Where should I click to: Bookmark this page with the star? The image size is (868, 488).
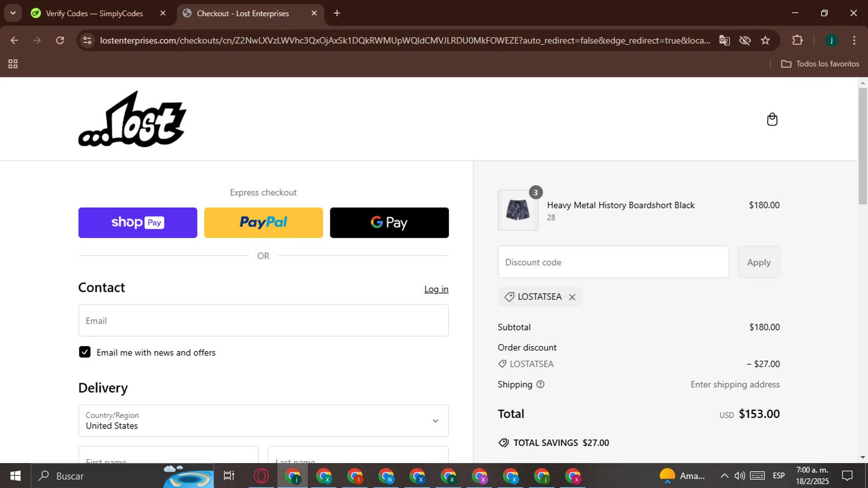pos(766,41)
